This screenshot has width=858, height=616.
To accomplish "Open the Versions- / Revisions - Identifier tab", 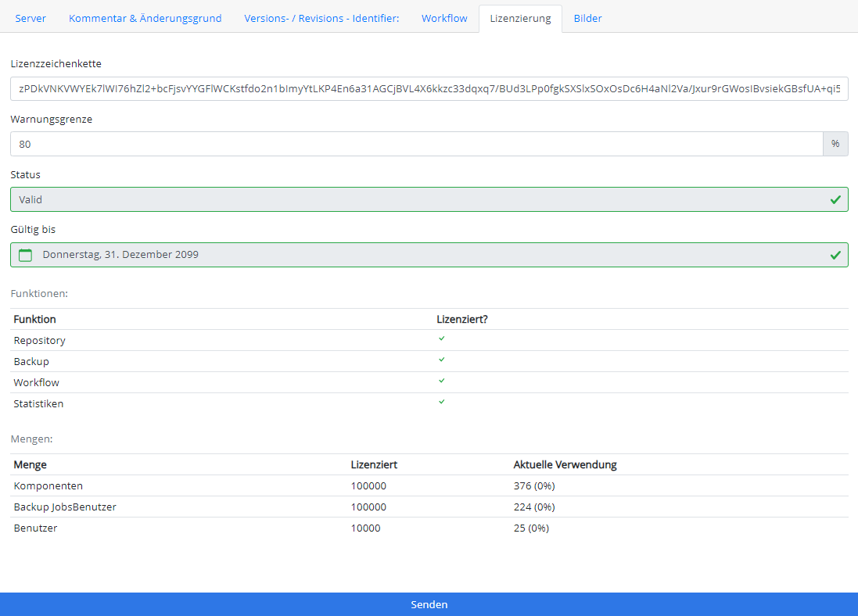I will (x=321, y=18).
